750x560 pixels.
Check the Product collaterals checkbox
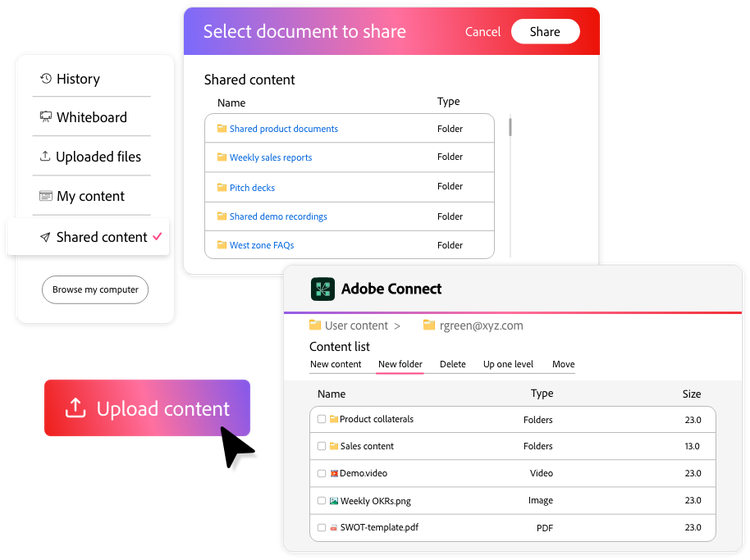(x=321, y=419)
